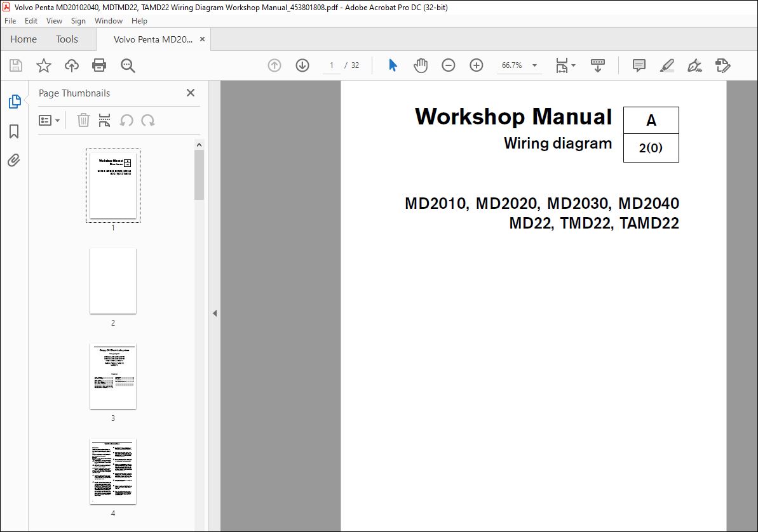Image resolution: width=758 pixels, height=532 pixels.
Task: Open the Window menu
Action: [108, 21]
